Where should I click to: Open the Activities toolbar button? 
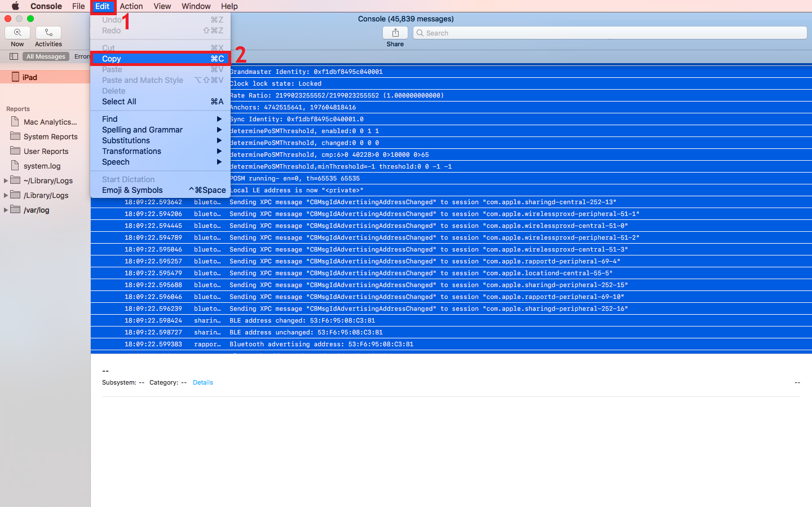pos(48,33)
